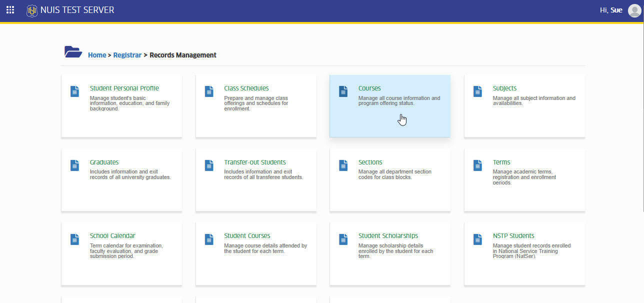Screen dimensions: 644x303
Task: Click 'Prepare and manage class offerings' description
Action: point(256,103)
